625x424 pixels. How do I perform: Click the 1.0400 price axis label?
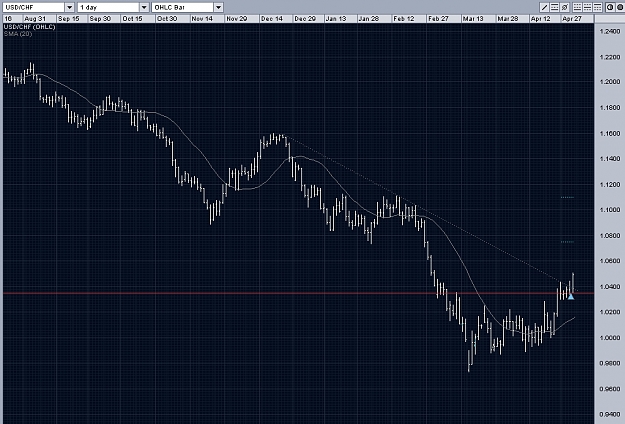pos(610,287)
